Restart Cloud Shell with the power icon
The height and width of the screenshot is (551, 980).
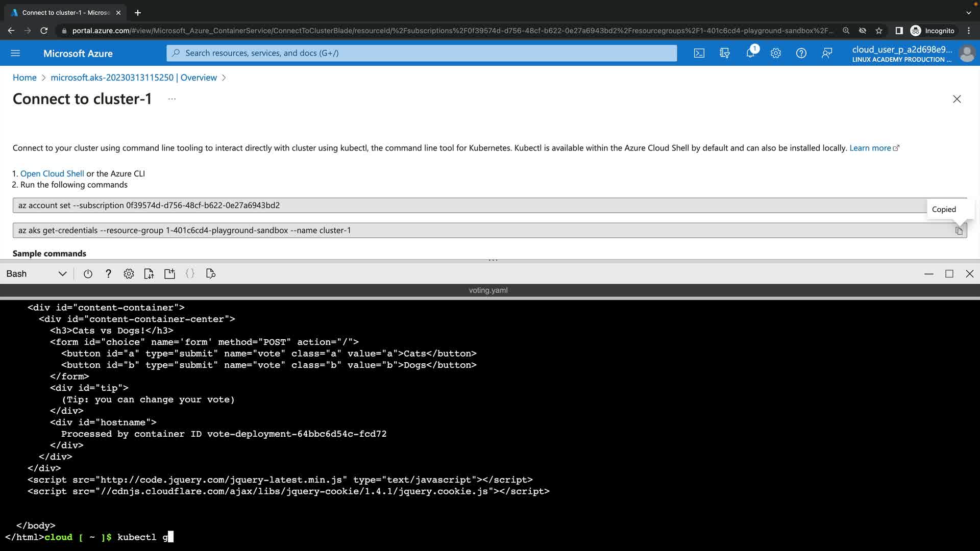(x=88, y=274)
